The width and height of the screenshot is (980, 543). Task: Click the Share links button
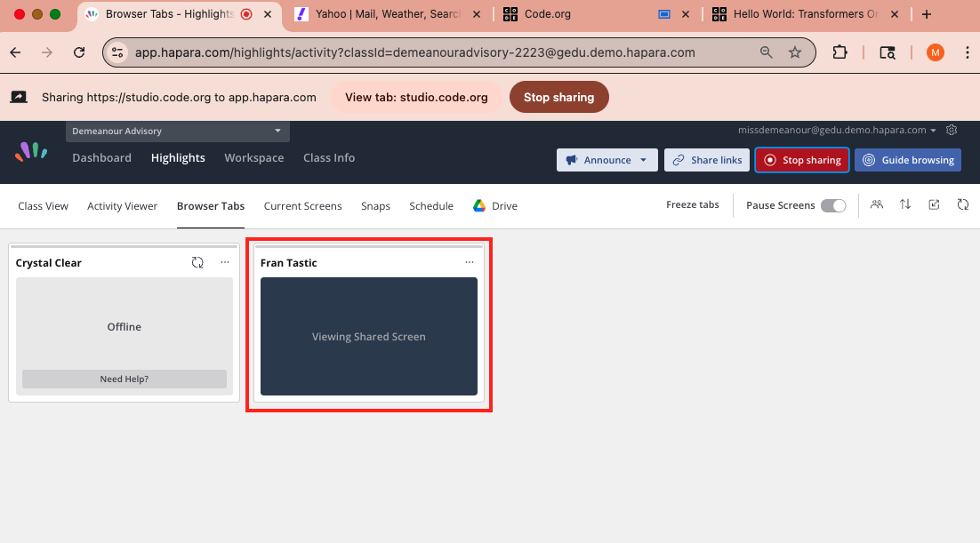pyautogui.click(x=707, y=160)
